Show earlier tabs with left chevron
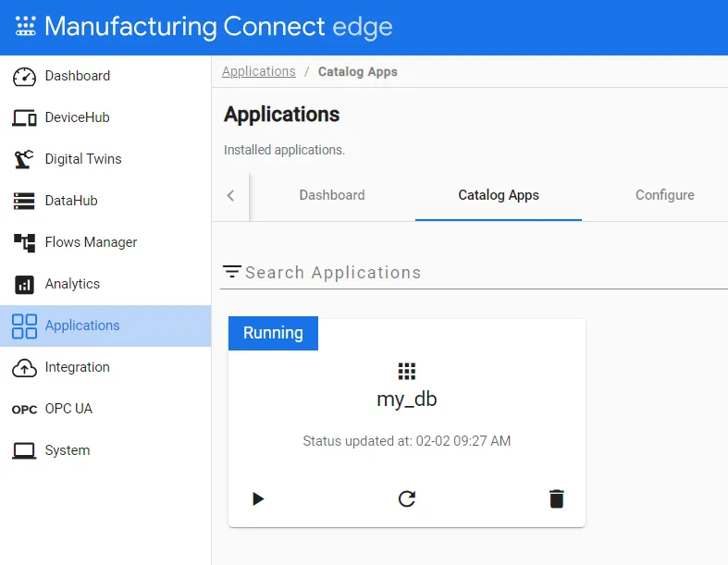 tap(230, 195)
